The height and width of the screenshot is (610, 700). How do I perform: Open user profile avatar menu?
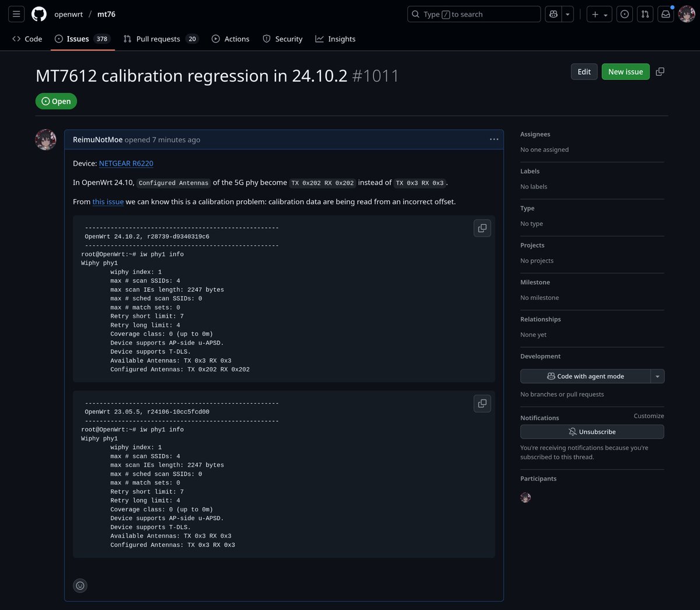pyautogui.click(x=687, y=14)
